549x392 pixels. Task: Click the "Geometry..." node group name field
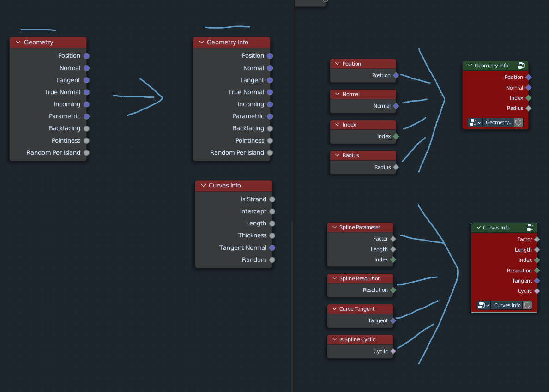click(499, 122)
